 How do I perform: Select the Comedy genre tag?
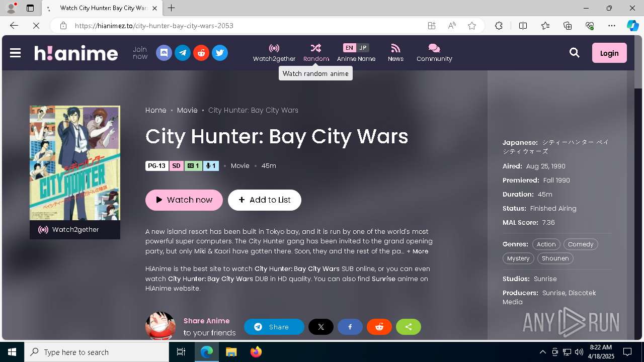581,244
